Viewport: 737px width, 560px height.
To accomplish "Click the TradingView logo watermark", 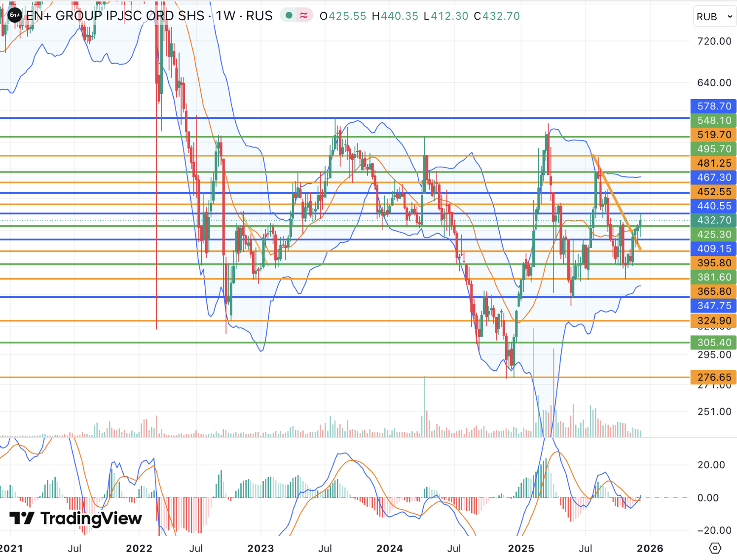I will pyautogui.click(x=76, y=518).
